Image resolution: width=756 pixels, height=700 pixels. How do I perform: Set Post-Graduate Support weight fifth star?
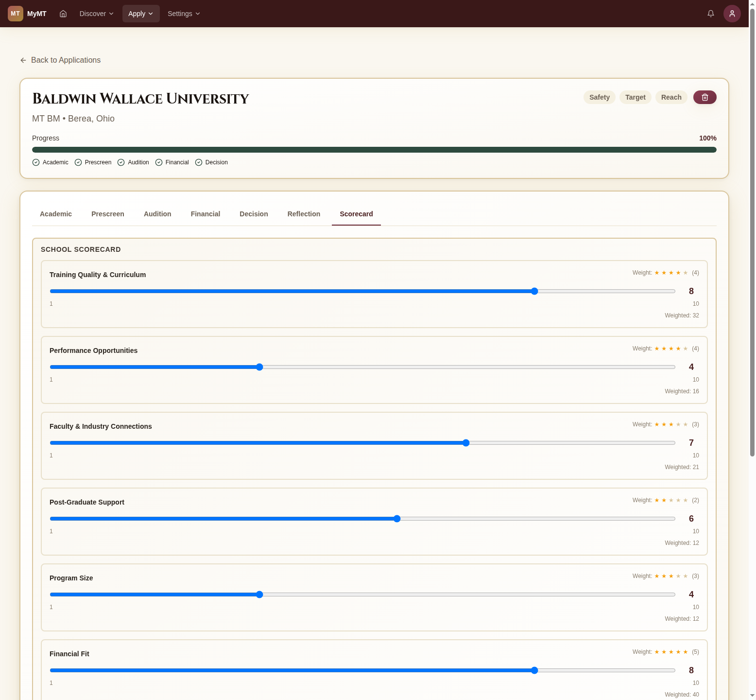pos(686,500)
